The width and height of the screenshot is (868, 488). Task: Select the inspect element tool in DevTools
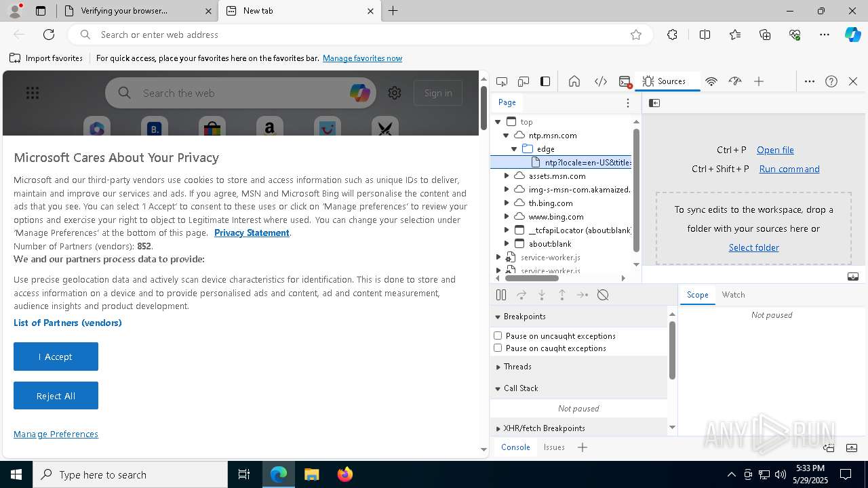tap(502, 81)
